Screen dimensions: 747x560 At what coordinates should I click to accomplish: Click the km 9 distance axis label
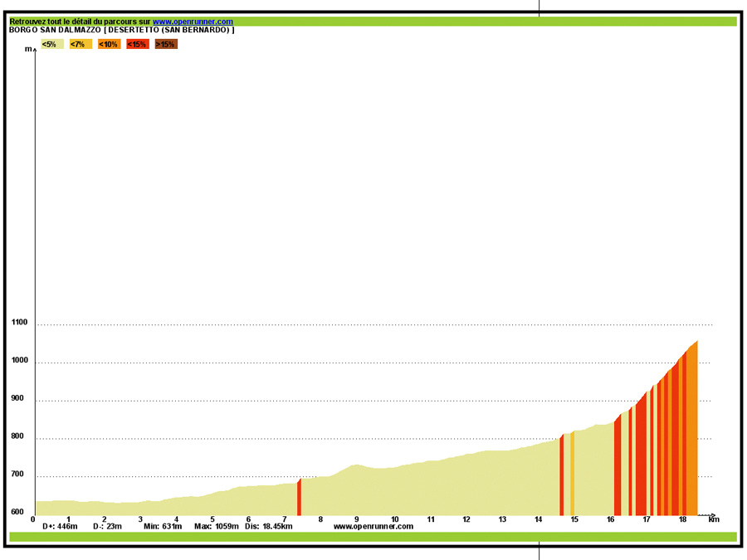point(356,519)
